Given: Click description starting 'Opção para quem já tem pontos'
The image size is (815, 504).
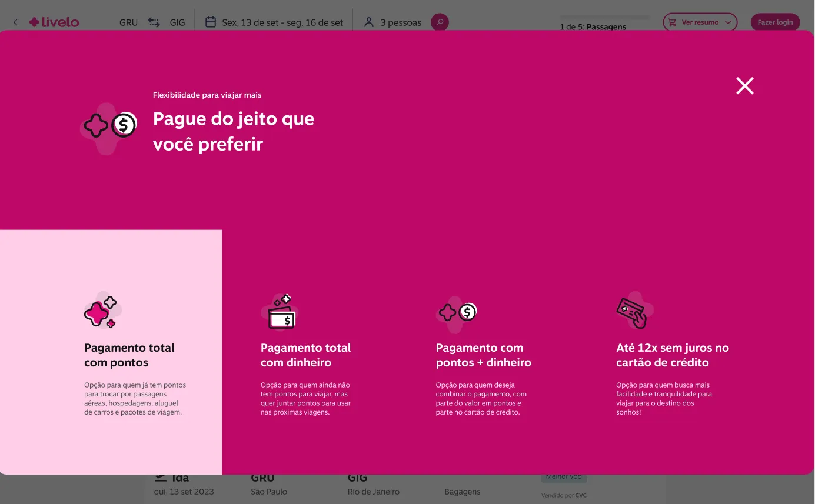Looking at the screenshot, I should pos(135,399).
